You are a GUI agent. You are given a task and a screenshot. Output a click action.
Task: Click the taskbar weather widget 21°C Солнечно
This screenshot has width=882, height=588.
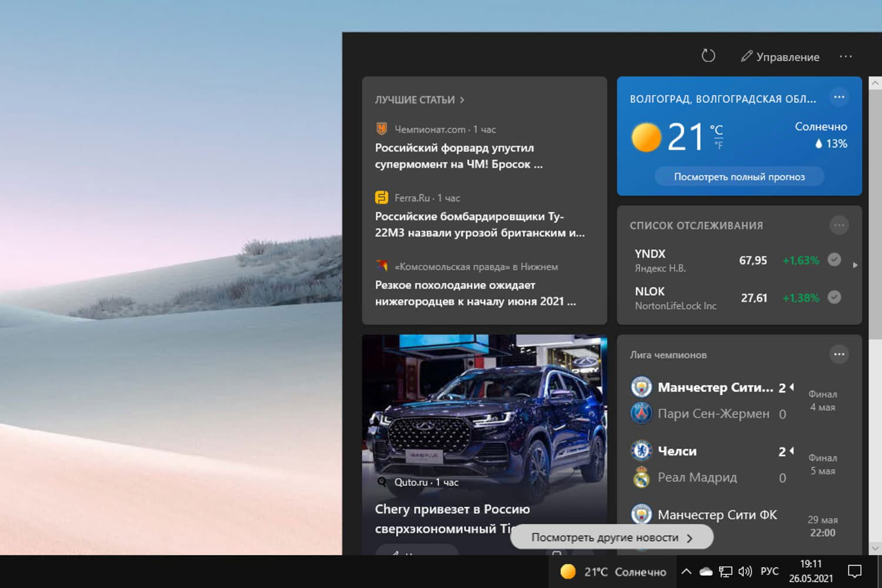click(x=613, y=572)
